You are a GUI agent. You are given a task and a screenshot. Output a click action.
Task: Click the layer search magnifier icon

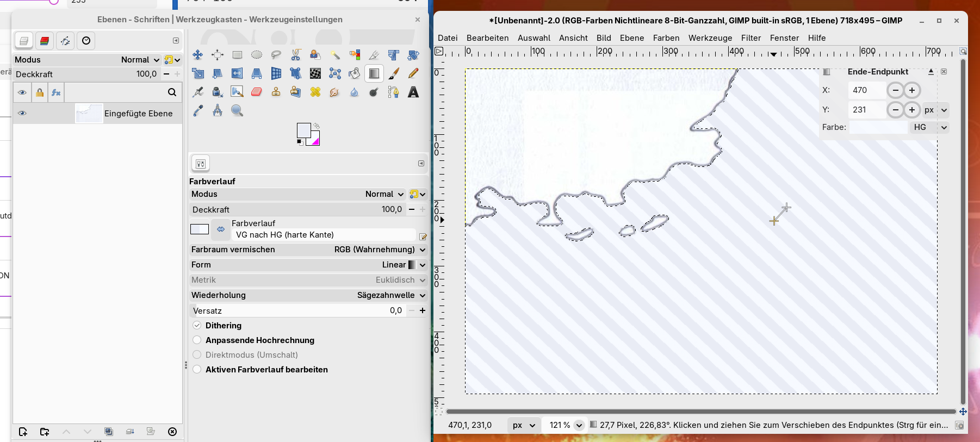click(172, 92)
